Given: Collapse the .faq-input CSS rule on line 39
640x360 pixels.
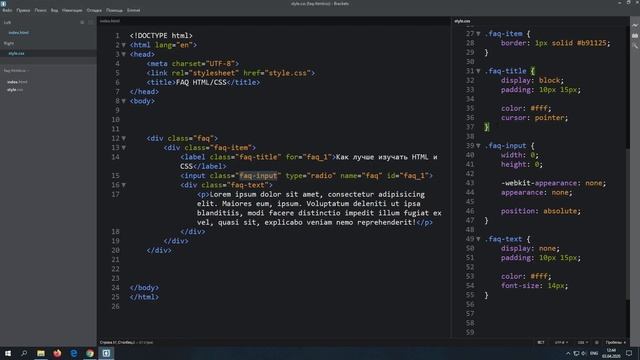Looking at the screenshot, I should pyautogui.click(x=478, y=146).
